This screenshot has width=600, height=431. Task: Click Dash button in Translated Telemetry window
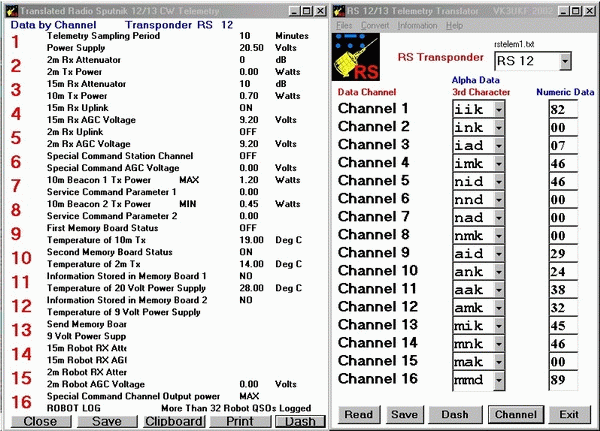click(x=300, y=421)
